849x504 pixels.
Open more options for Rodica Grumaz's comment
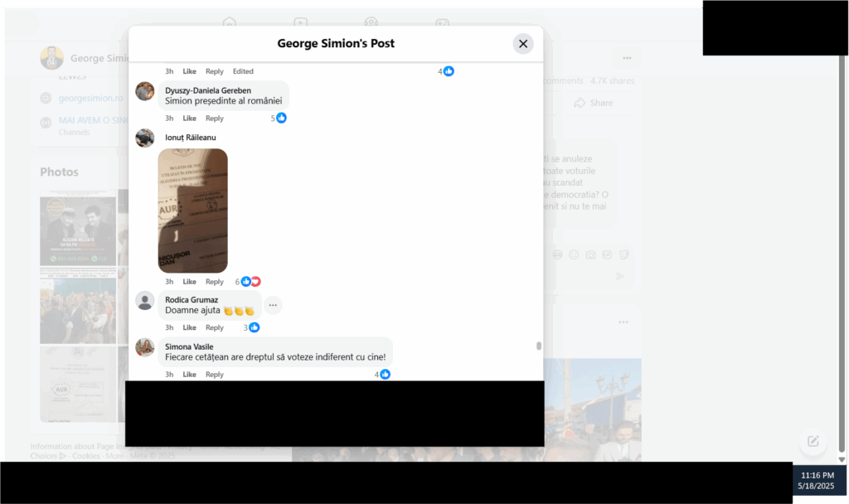[273, 305]
